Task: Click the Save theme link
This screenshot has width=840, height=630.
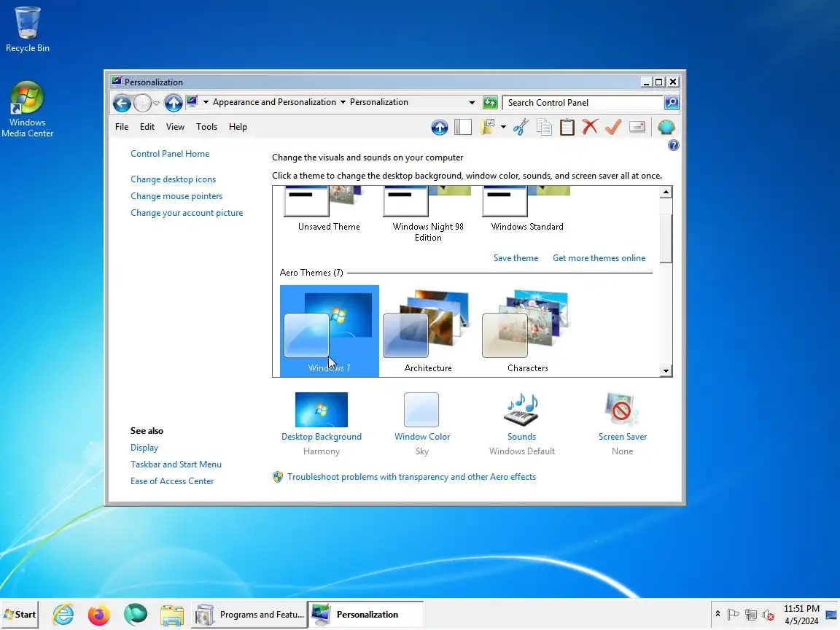Action: 516,258
